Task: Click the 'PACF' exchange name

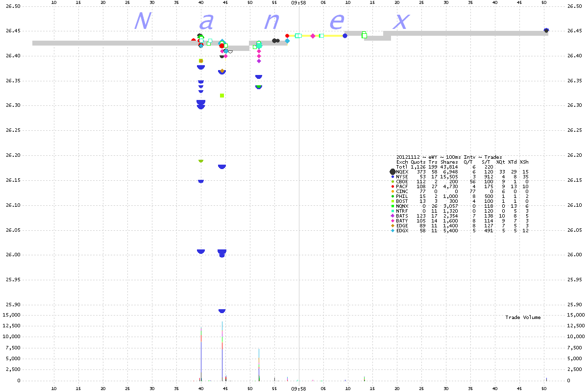Action: tap(402, 187)
